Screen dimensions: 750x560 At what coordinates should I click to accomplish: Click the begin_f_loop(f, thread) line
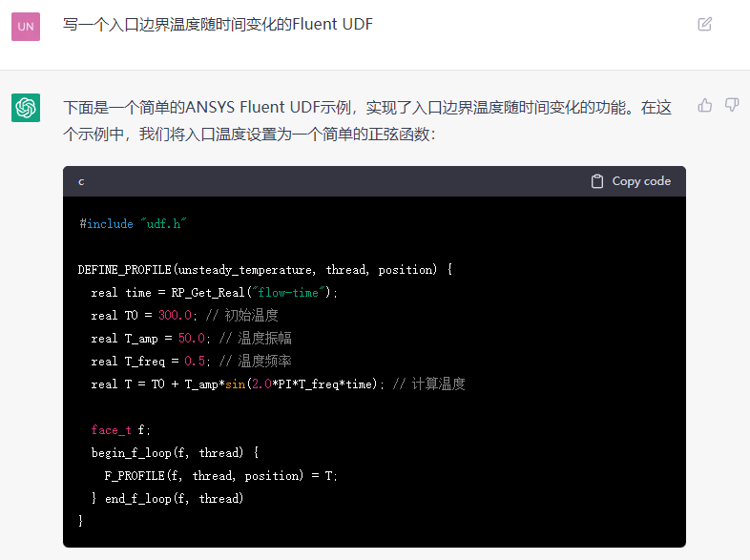pyautogui.click(x=175, y=452)
